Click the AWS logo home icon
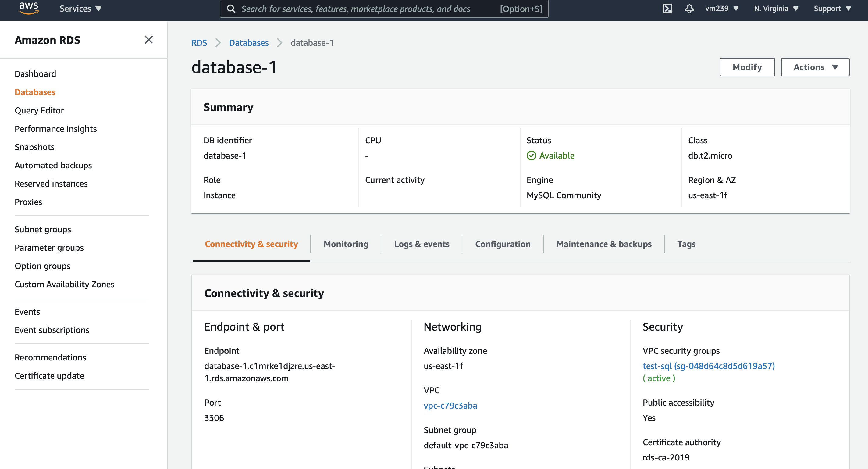 [x=29, y=8]
